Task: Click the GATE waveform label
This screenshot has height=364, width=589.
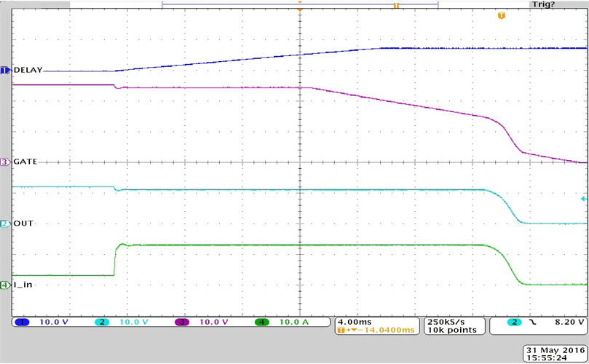Action: (25, 162)
